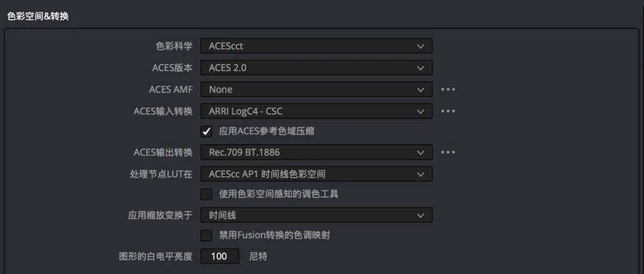Click the 色彩科学 label text
This screenshot has width=644, height=274.
177,46
